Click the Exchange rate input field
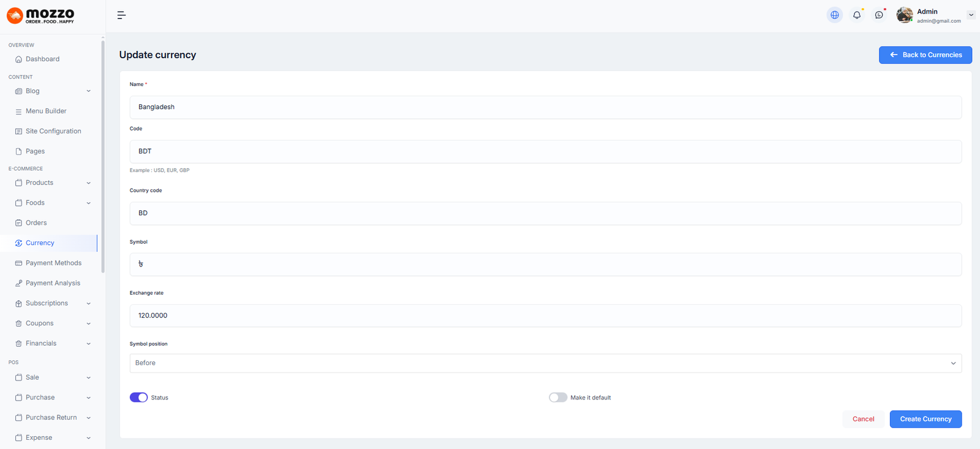 545,316
